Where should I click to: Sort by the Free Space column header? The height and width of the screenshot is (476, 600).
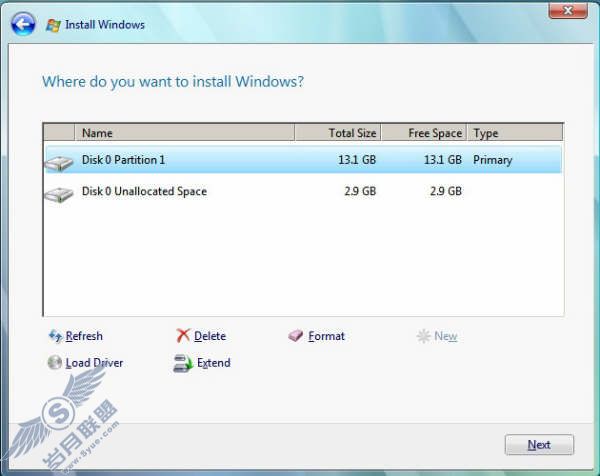(x=424, y=133)
